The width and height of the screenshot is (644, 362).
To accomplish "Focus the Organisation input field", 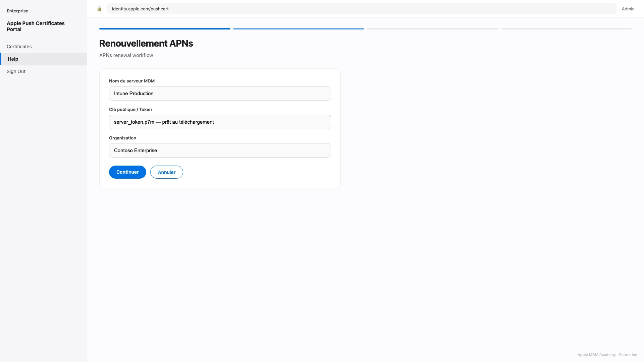I will click(220, 150).
